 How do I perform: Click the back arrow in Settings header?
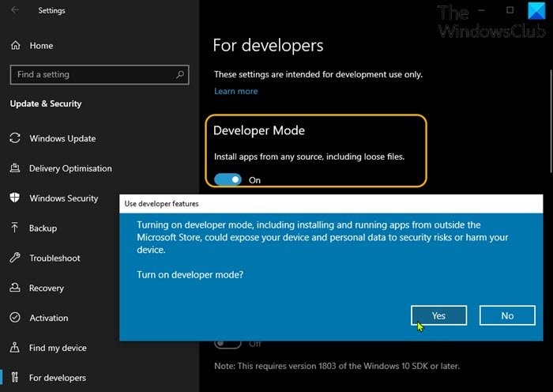click(x=16, y=11)
